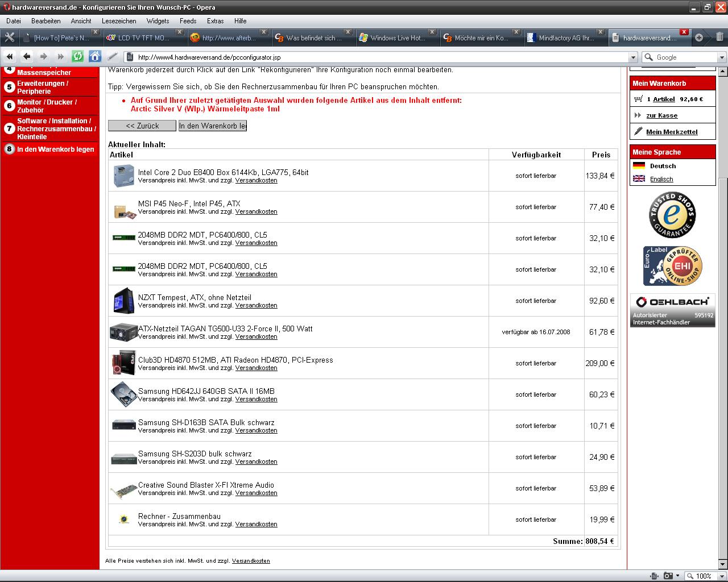
Task: Open the Feeds menu
Action: point(188,20)
